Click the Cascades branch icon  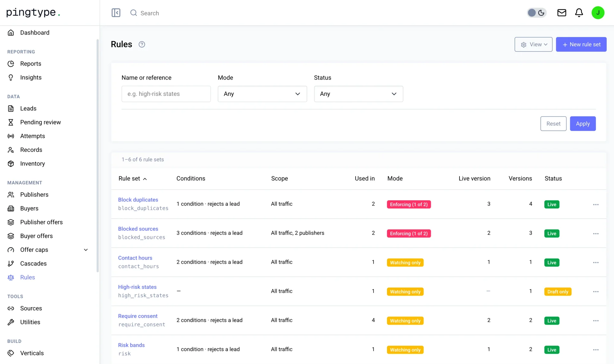(x=11, y=263)
